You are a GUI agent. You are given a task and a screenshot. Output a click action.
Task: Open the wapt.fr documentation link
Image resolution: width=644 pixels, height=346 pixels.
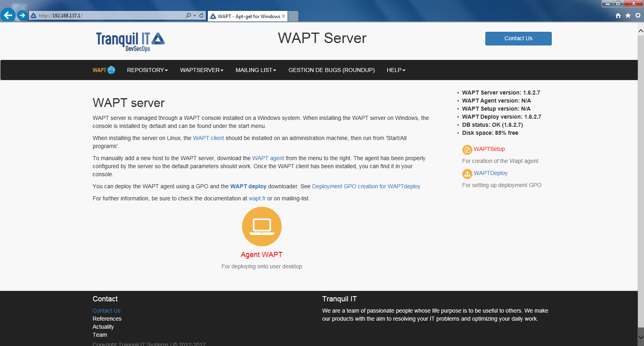257,198
